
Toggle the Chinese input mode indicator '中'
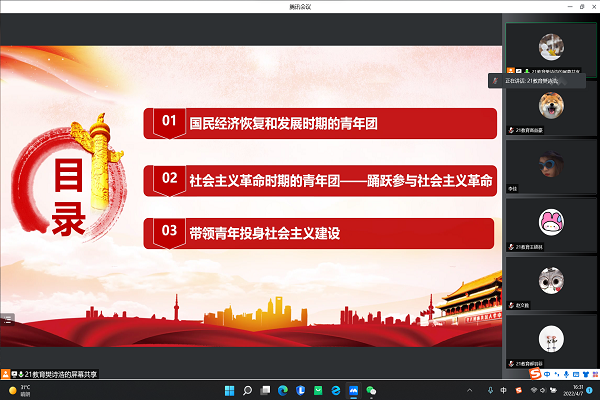point(502,389)
